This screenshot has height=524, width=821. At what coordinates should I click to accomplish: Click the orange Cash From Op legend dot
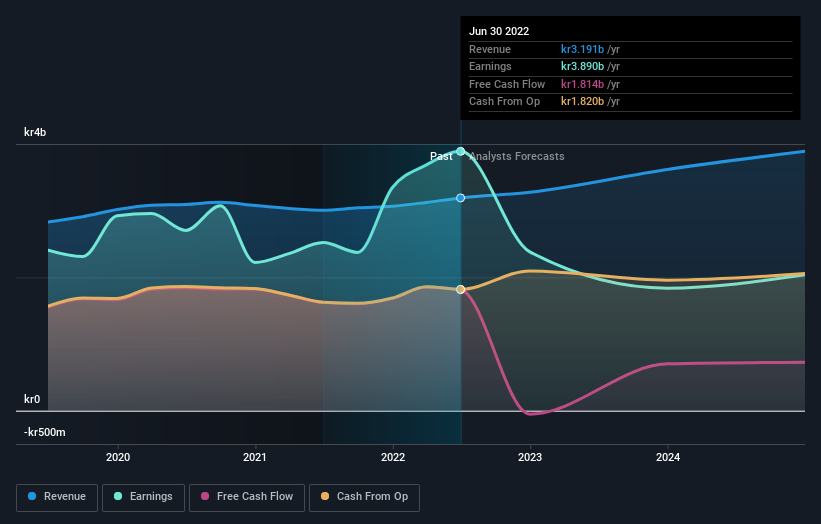coord(325,496)
